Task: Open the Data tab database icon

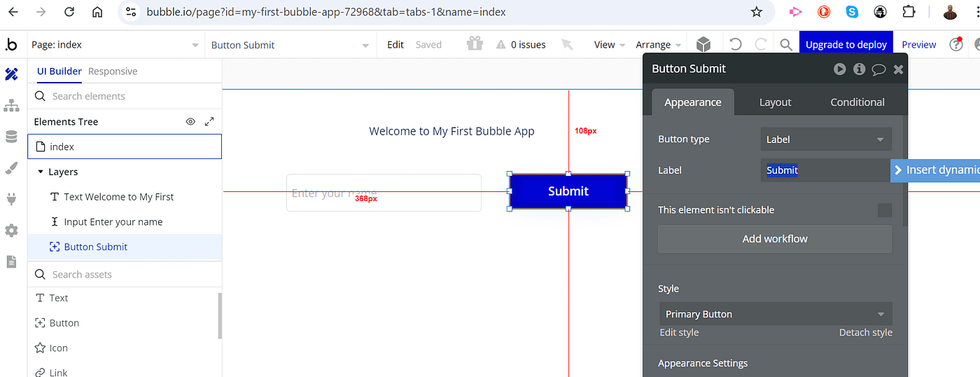Action: coord(11,137)
